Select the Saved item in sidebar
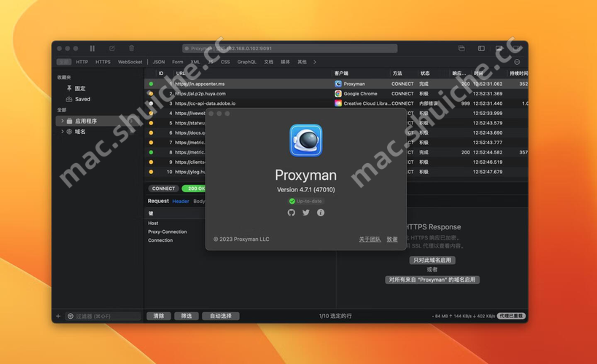The width and height of the screenshot is (597, 364). pyautogui.click(x=82, y=99)
